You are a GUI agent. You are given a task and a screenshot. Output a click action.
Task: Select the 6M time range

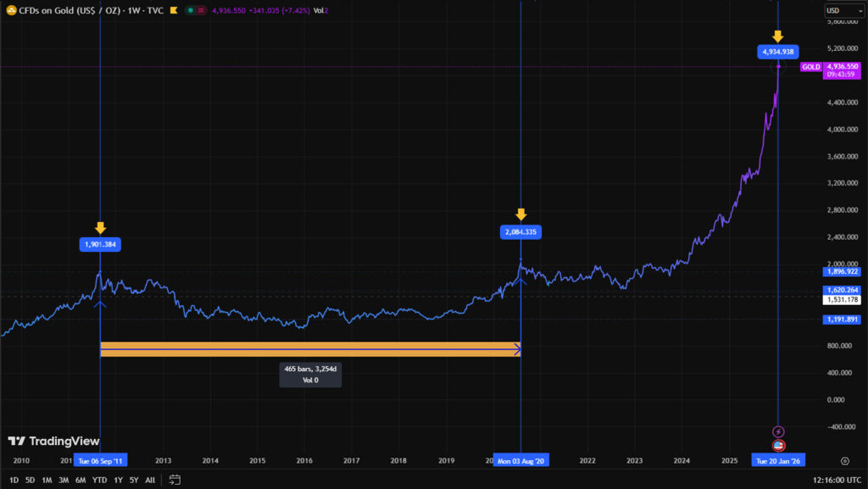[81, 481]
